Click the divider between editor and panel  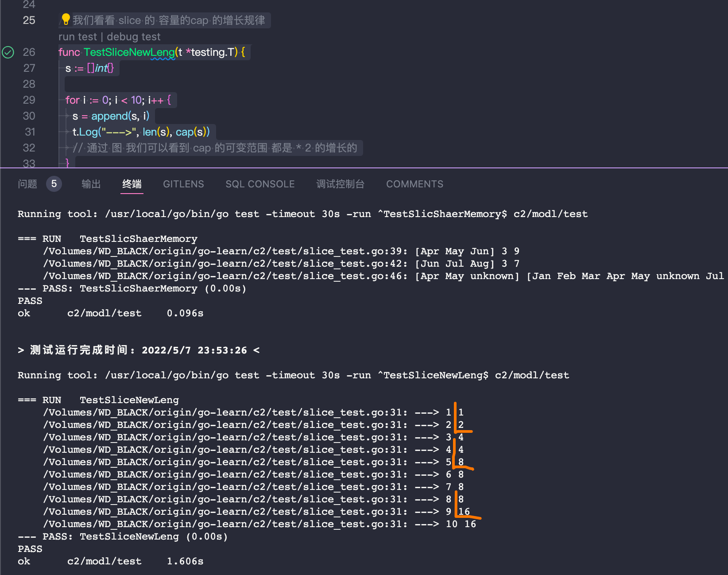[x=364, y=168]
